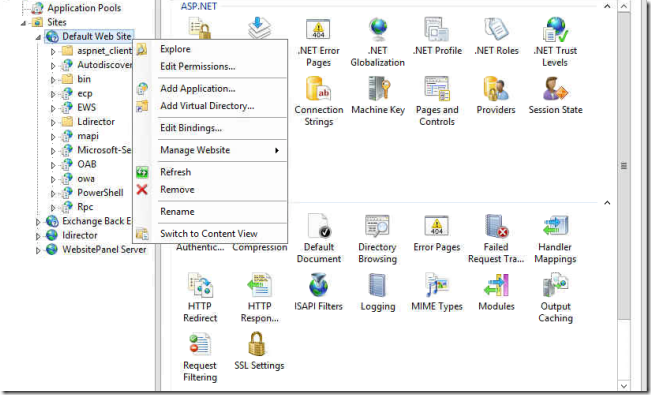
Task: Collapse the Sites tree node
Action: [24, 23]
